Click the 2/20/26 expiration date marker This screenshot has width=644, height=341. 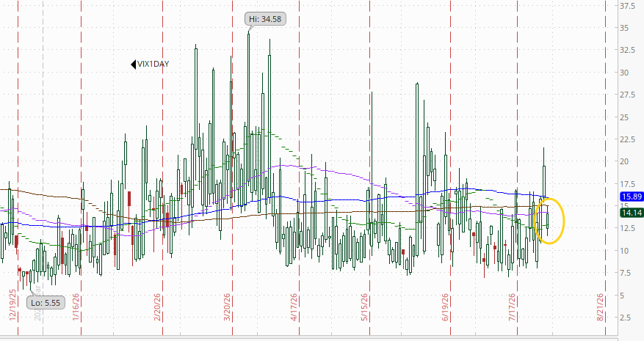[157, 307]
